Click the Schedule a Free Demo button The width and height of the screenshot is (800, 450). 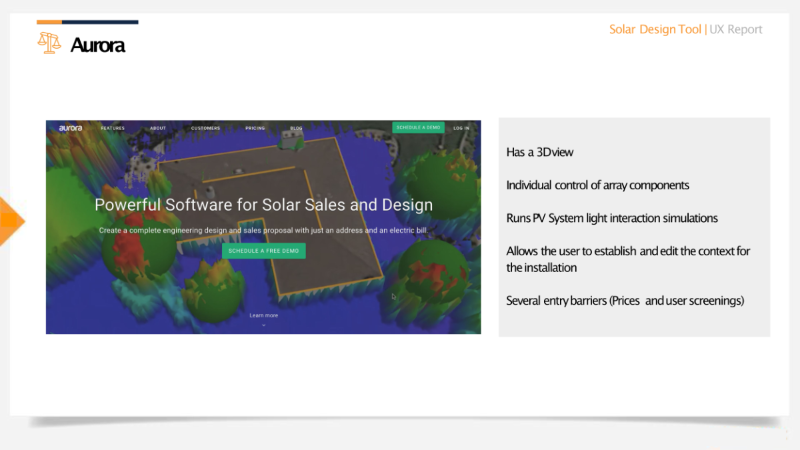(x=264, y=251)
